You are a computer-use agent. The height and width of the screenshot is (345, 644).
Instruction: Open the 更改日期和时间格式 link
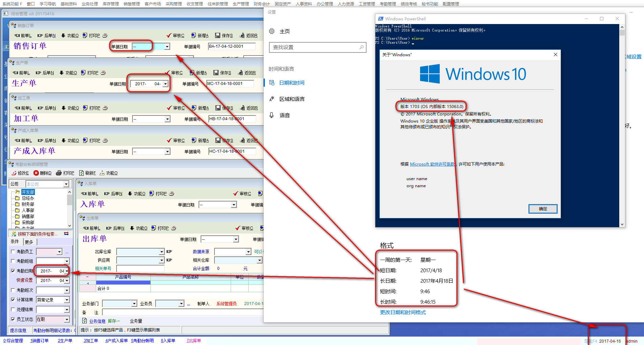coord(403,312)
